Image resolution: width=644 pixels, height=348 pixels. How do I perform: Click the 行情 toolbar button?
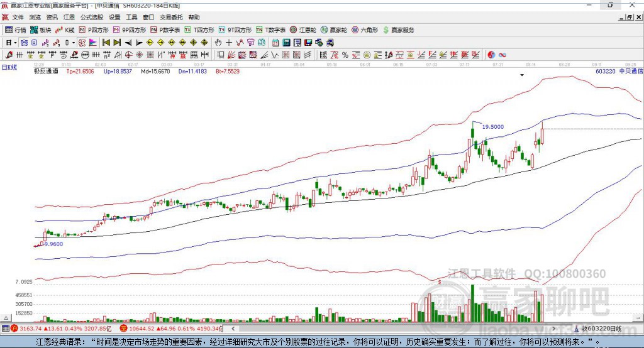(x=16, y=30)
